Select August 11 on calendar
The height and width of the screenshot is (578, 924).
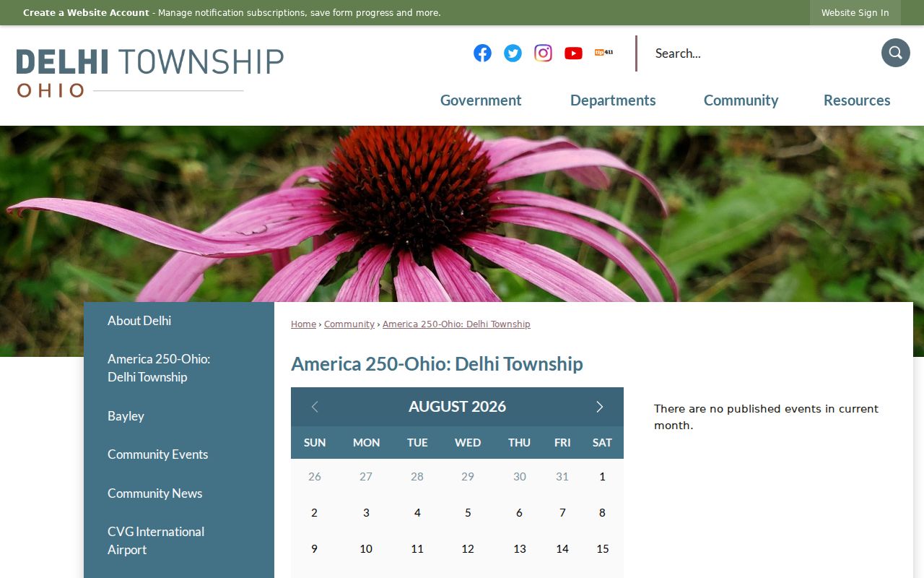click(417, 549)
